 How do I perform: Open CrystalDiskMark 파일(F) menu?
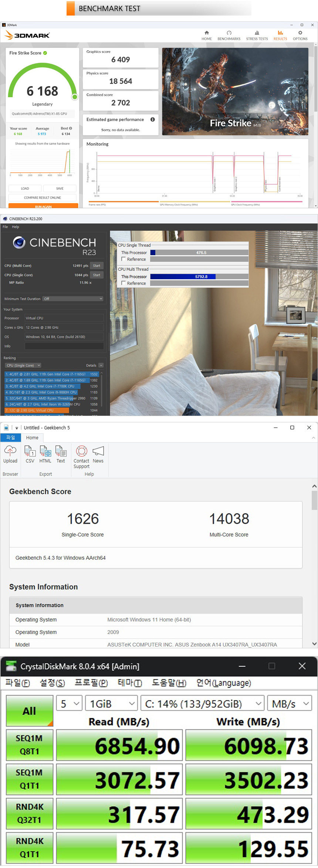18,683
